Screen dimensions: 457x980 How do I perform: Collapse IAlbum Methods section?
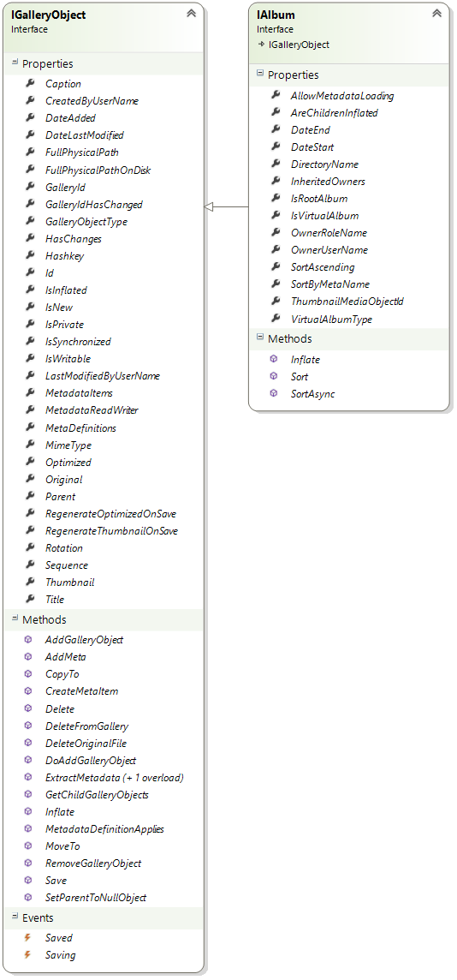[260, 338]
